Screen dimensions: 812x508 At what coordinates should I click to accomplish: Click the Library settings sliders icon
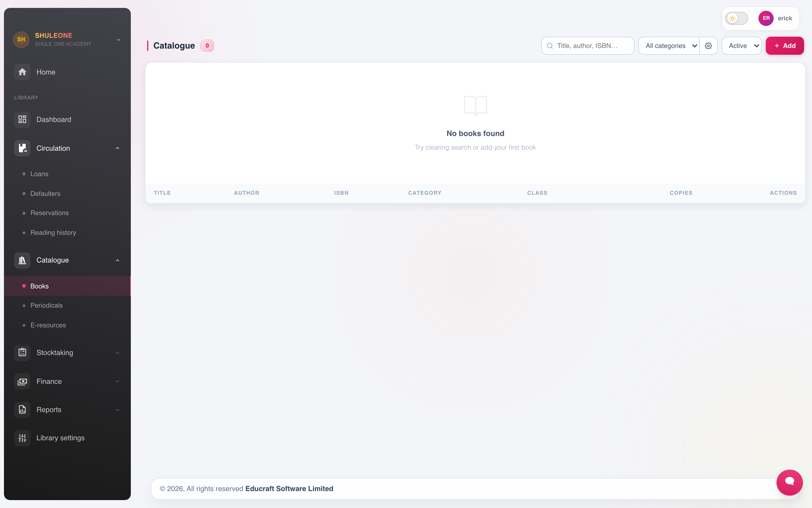(x=22, y=438)
